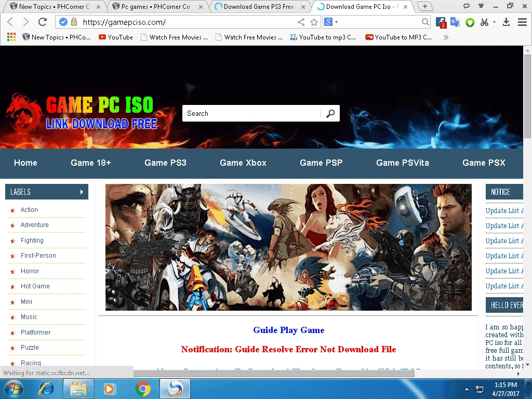
Task: Open the clock showing 1:15 PM
Action: click(506, 389)
